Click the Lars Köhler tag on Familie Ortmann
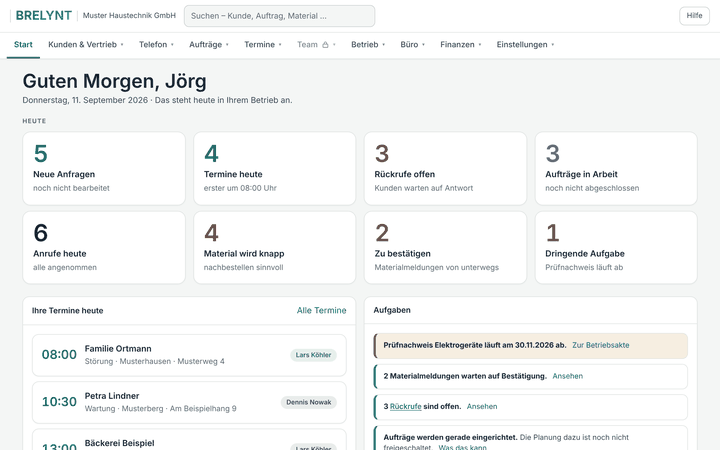The height and width of the screenshot is (450, 720). [x=313, y=355]
